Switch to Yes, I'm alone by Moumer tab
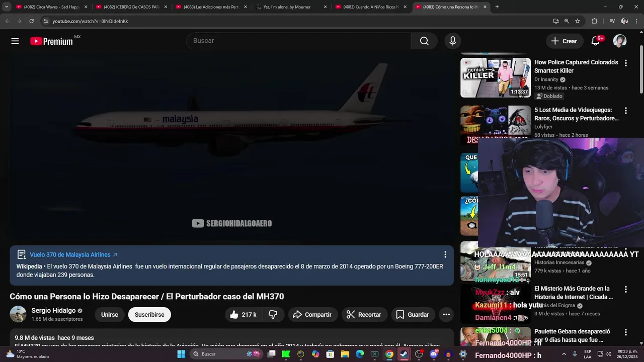This screenshot has width=644, height=362. [291, 7]
